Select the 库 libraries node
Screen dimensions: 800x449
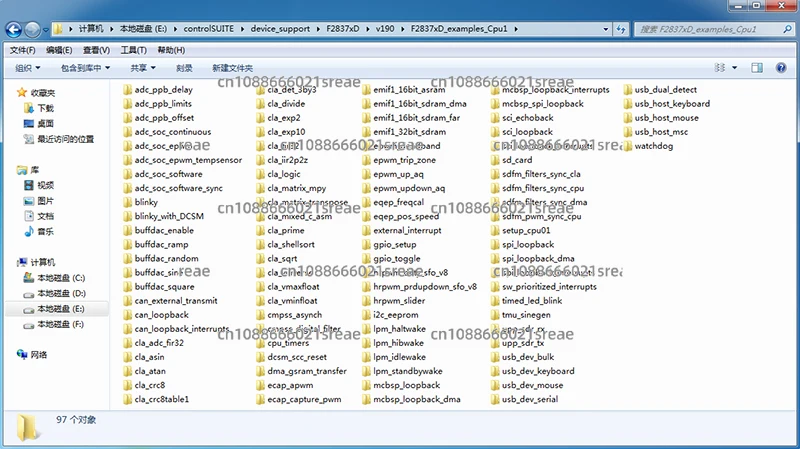point(34,170)
